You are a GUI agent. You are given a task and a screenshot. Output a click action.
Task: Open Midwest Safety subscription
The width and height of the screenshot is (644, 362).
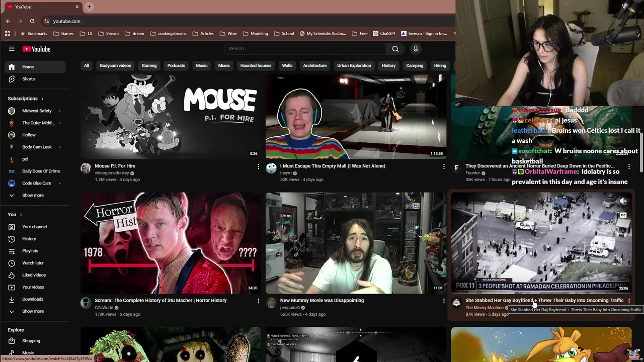35,111
